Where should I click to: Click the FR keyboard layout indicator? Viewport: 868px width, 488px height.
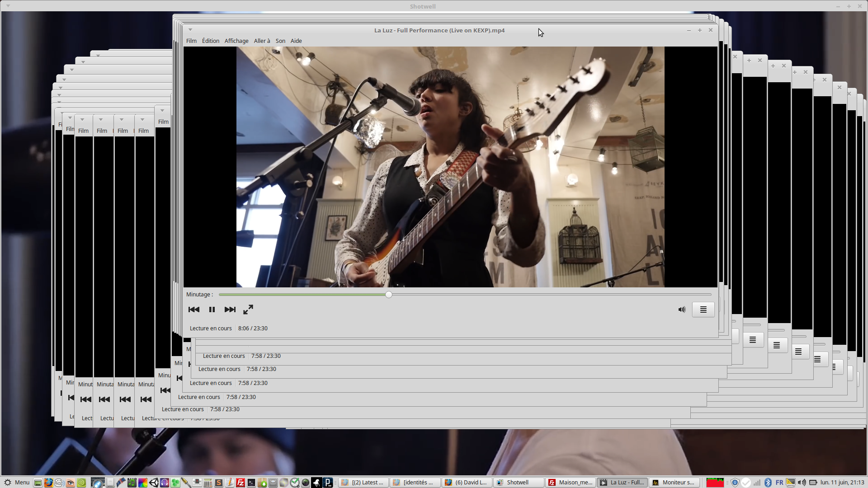pos(779,482)
